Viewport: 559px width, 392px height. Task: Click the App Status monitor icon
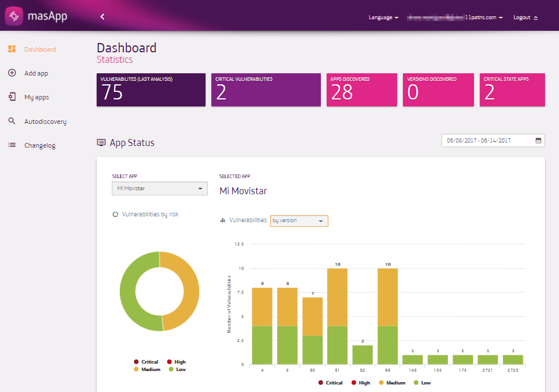pyautogui.click(x=101, y=142)
